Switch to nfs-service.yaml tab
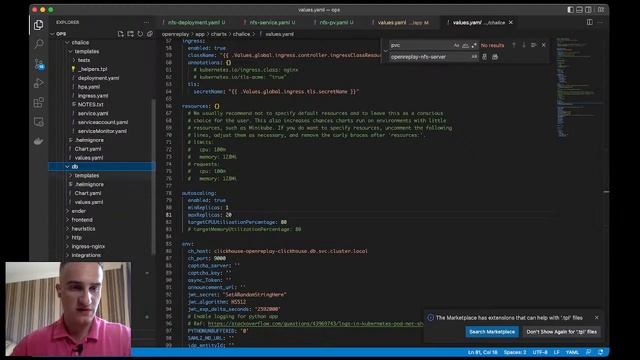Screen dimensions: 640x360 [x=272, y=22]
